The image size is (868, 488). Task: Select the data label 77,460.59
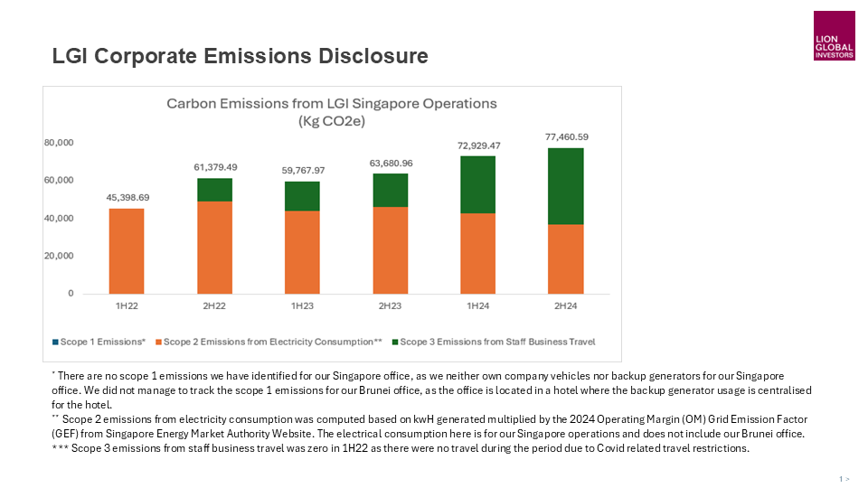[x=567, y=136]
